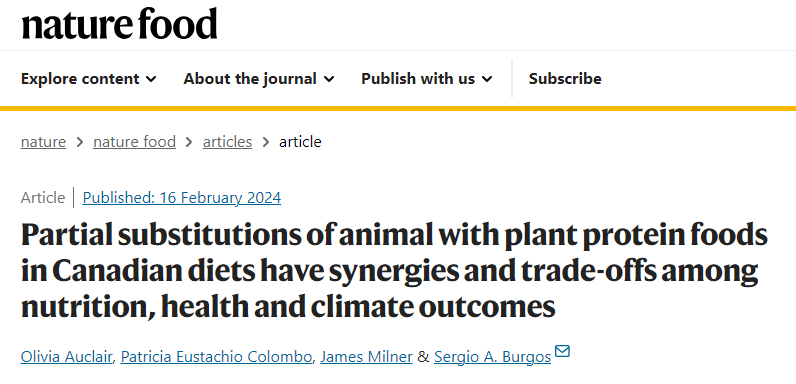Viewport: 796px width, 384px height.
Task: Navigate to the articles breadcrumb
Action: (227, 142)
